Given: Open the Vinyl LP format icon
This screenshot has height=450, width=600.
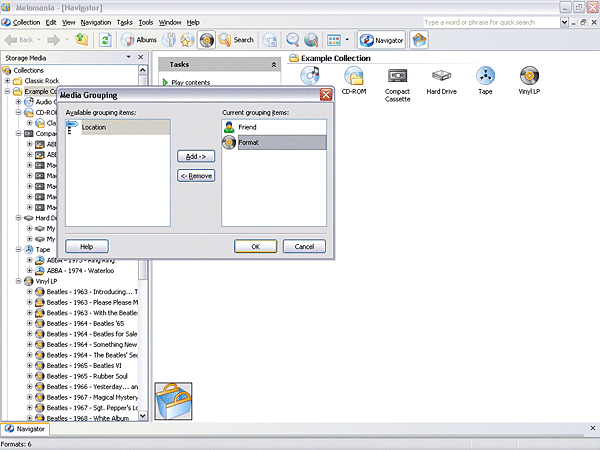Looking at the screenshot, I should pyautogui.click(x=529, y=77).
